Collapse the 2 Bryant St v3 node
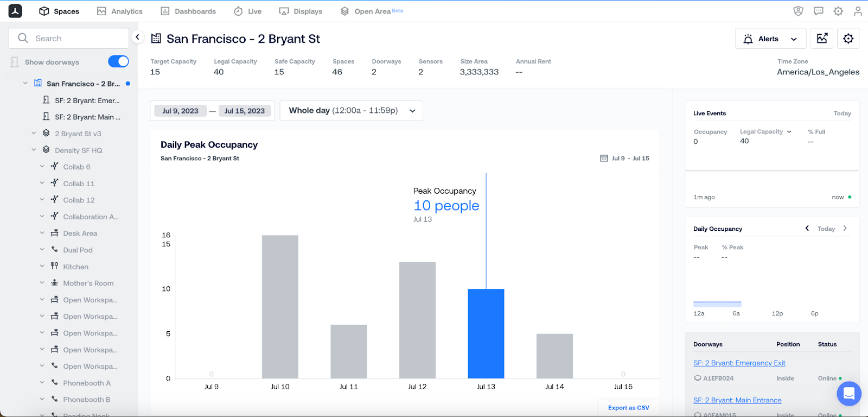Screen dimensions: 868x417 tap(34, 133)
